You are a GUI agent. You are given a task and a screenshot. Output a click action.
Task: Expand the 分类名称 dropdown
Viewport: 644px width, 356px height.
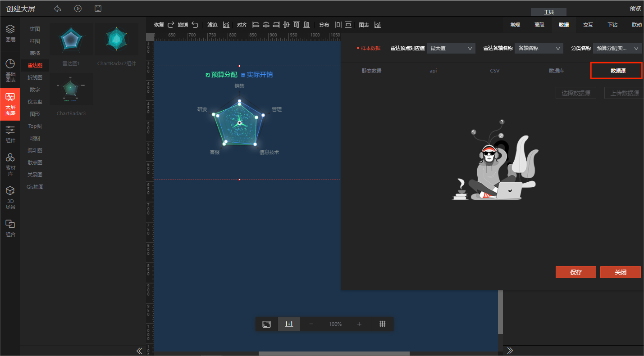click(x=617, y=48)
